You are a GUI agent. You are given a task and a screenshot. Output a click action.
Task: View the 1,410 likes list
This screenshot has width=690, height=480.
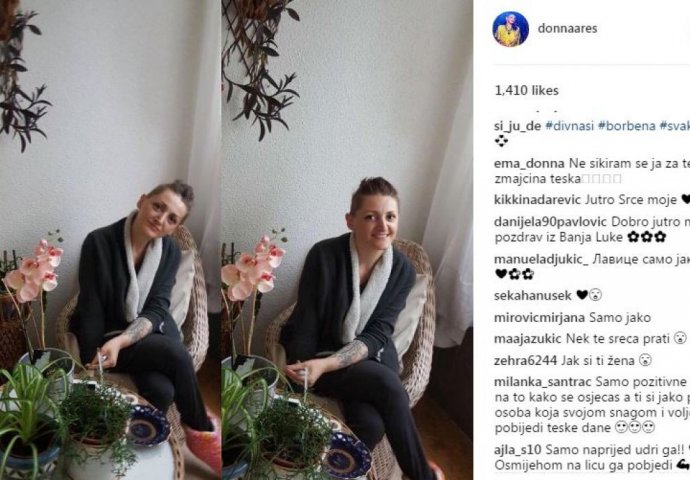tap(527, 91)
